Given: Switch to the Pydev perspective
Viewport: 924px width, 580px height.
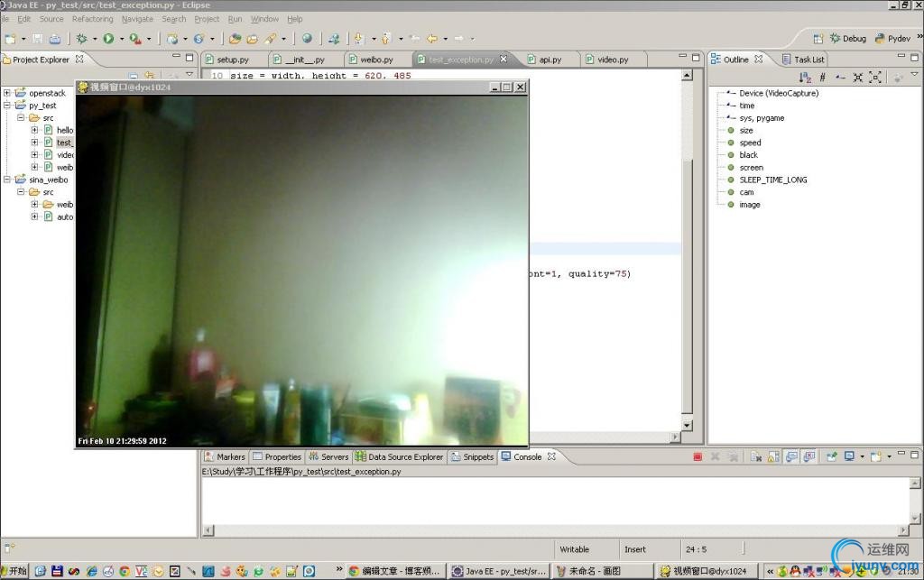Looking at the screenshot, I should point(892,38).
